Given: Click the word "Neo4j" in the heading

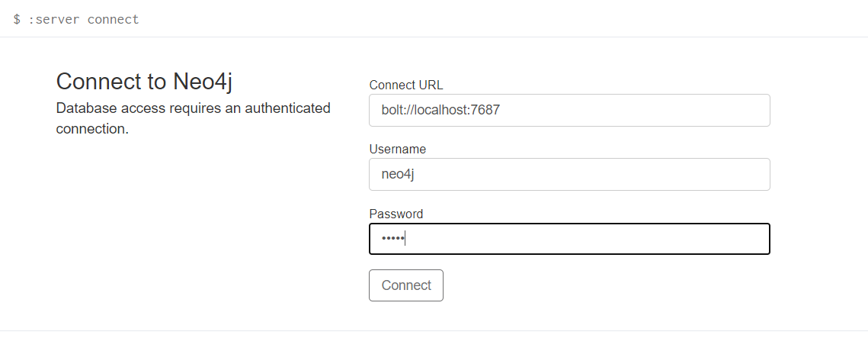Looking at the screenshot, I should pos(203,82).
